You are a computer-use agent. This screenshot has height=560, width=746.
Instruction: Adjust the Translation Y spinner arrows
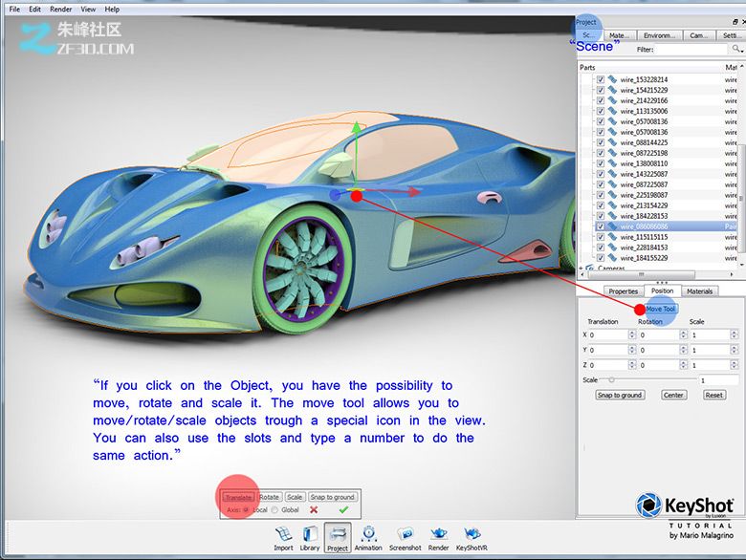632,350
